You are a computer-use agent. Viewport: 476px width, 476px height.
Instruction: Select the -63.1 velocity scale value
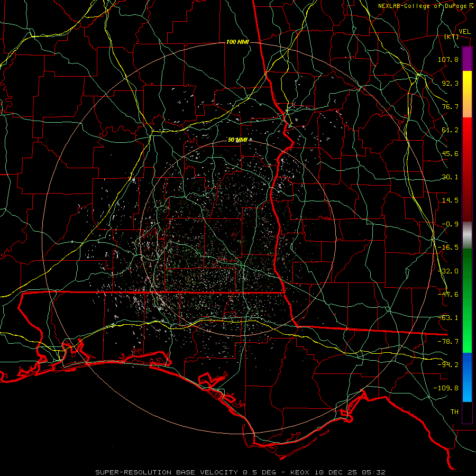click(x=448, y=318)
